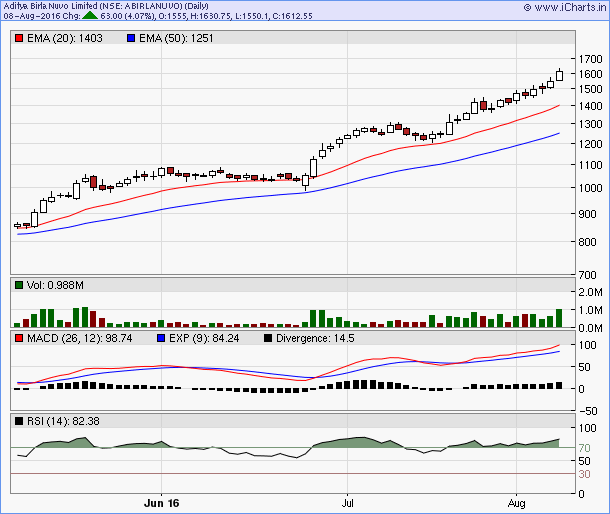Viewport: 610px width, 514px height.
Task: Click the 'Aug' date axis label
Action: [x=517, y=503]
